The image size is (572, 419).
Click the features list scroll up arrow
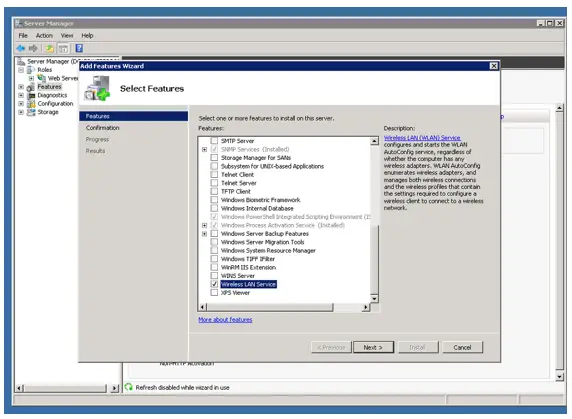click(374, 141)
